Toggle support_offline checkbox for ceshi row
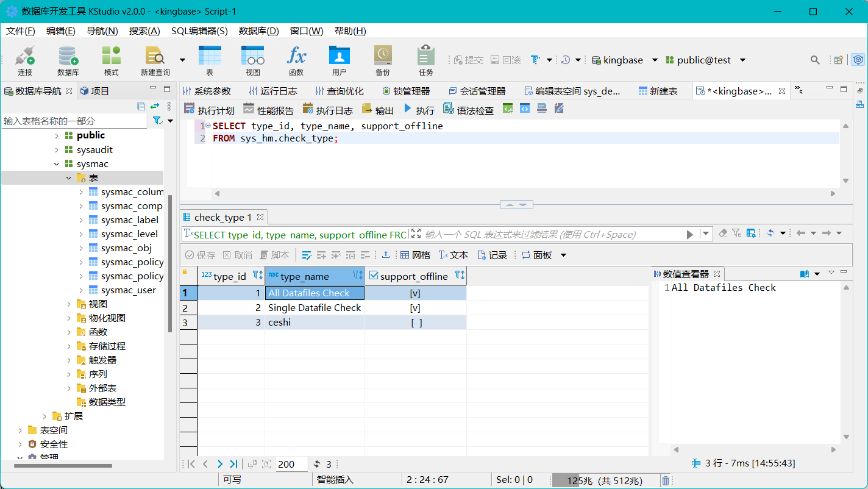This screenshot has height=489, width=868. tap(416, 323)
